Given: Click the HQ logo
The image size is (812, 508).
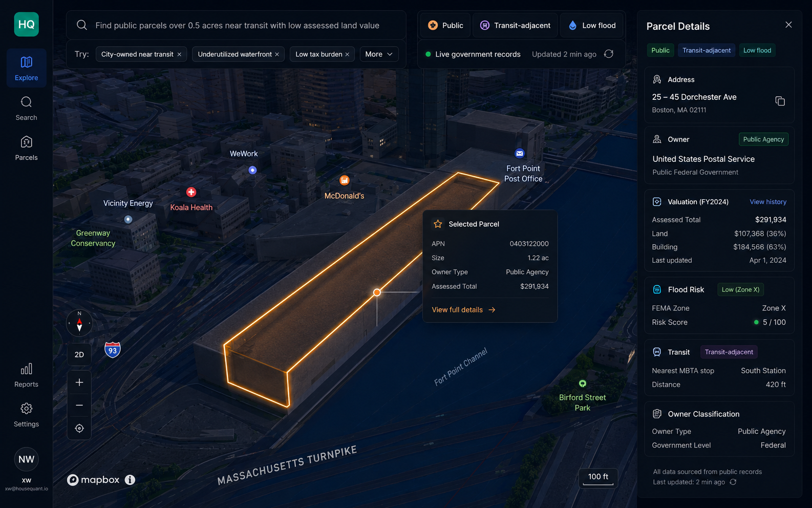Looking at the screenshot, I should click(x=27, y=25).
